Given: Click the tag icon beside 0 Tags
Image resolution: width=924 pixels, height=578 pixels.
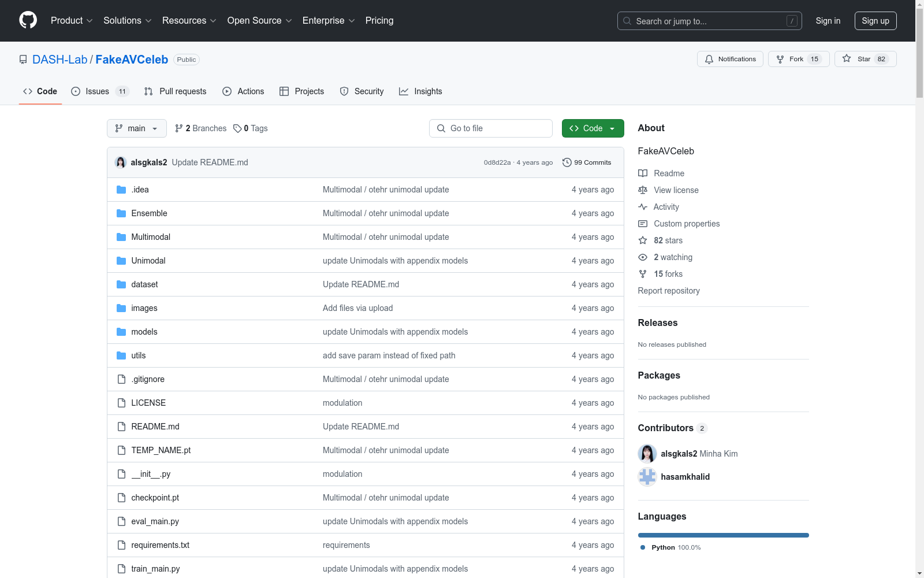Looking at the screenshot, I should pyautogui.click(x=237, y=128).
